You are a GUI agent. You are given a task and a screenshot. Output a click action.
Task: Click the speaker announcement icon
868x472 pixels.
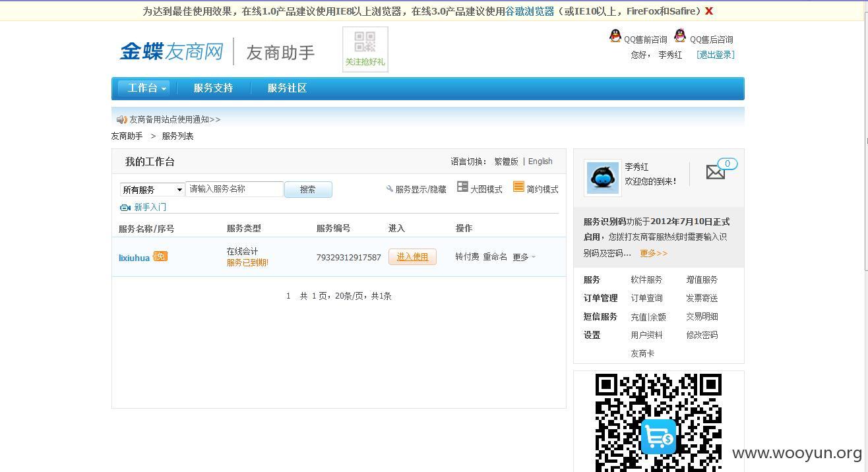pyautogui.click(x=121, y=119)
